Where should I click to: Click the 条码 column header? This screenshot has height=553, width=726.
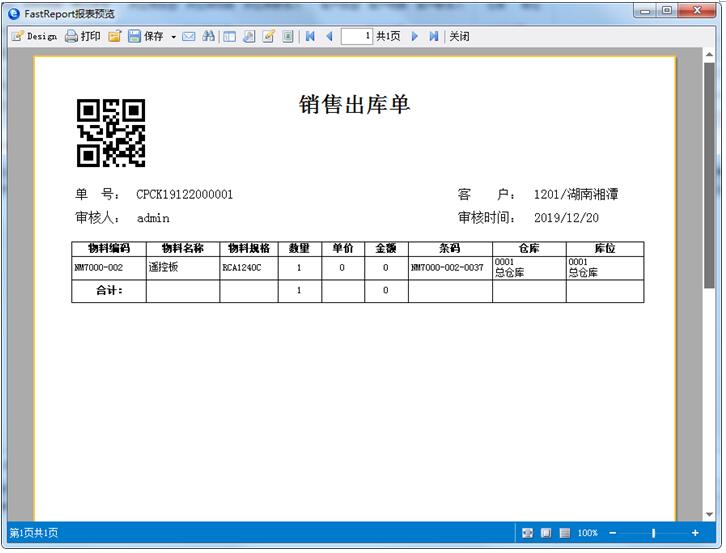click(x=450, y=249)
